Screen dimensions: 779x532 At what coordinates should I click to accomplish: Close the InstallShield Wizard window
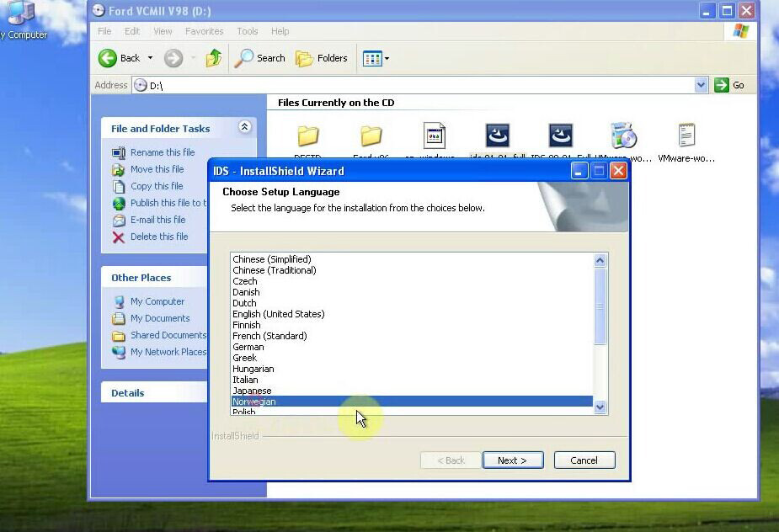coord(618,171)
